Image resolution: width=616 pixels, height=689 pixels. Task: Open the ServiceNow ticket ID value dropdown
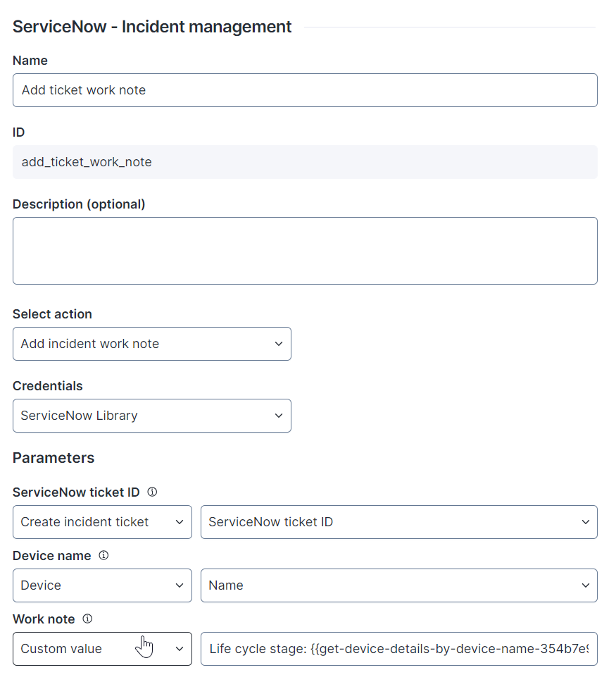[x=399, y=522]
